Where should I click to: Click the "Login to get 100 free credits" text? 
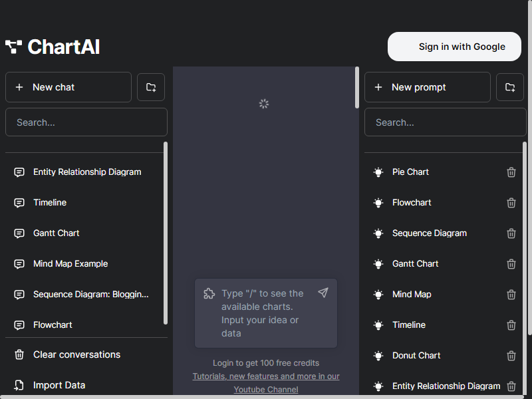266,363
